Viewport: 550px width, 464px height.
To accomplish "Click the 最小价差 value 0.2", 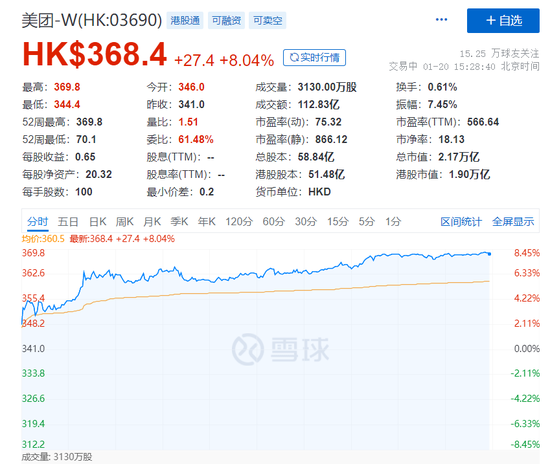I will pos(206,192).
